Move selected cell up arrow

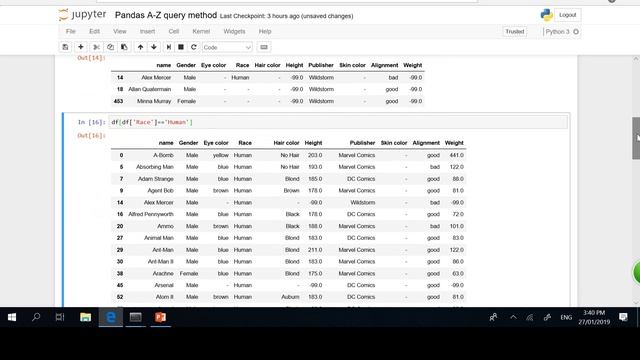click(140, 47)
